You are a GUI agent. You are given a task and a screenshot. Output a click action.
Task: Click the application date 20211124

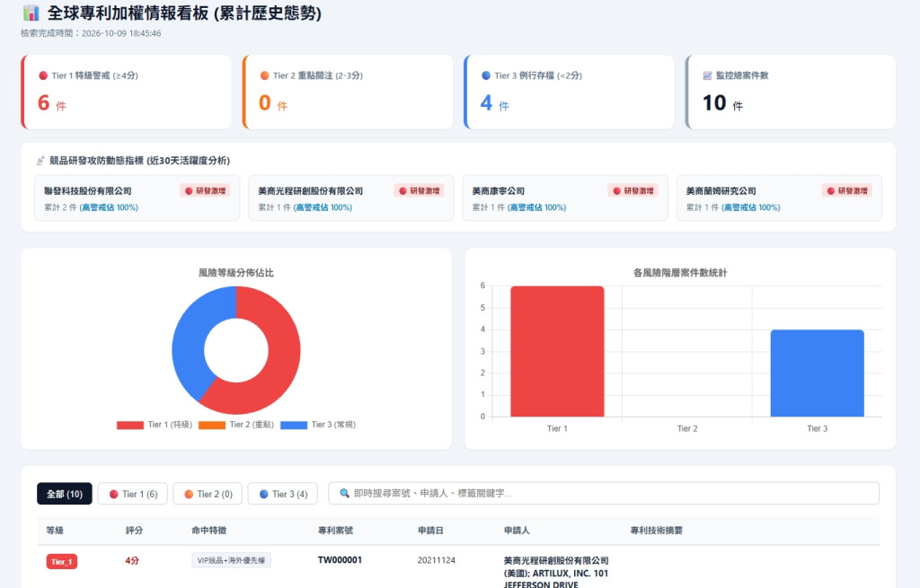point(436,560)
